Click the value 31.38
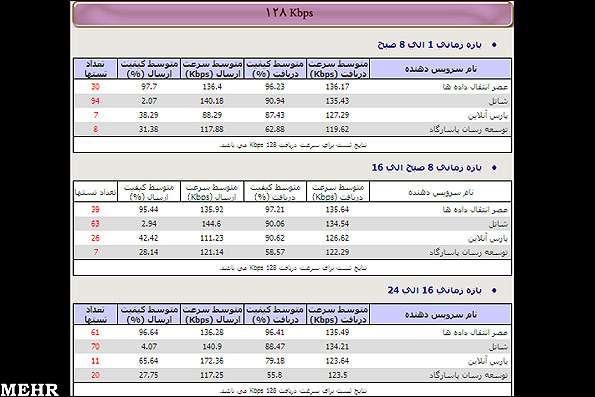 coord(148,129)
